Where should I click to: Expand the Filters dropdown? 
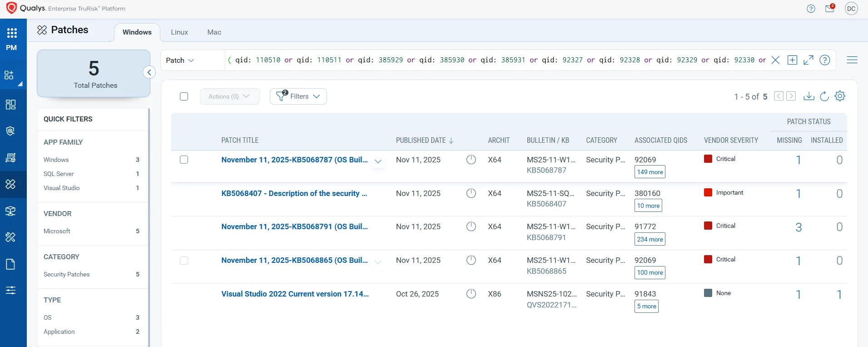click(298, 96)
